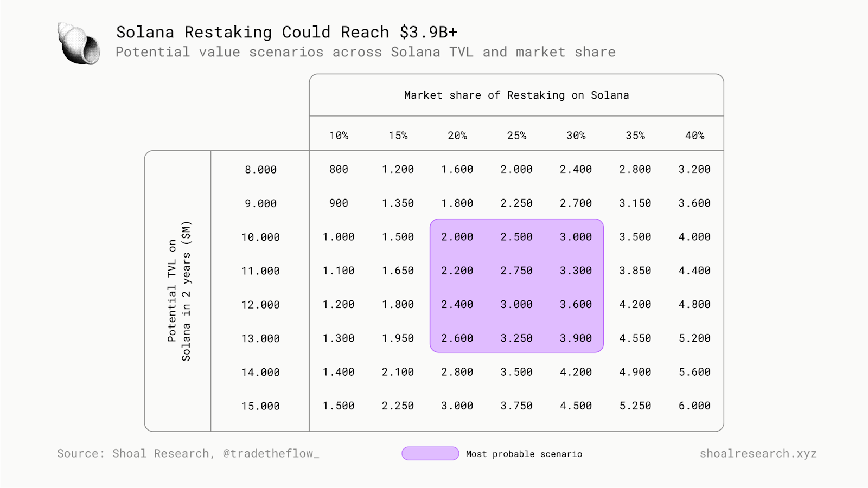Click the 'Most probable scenario' legend text
Viewport: 868px width, 488px height.
click(x=524, y=454)
